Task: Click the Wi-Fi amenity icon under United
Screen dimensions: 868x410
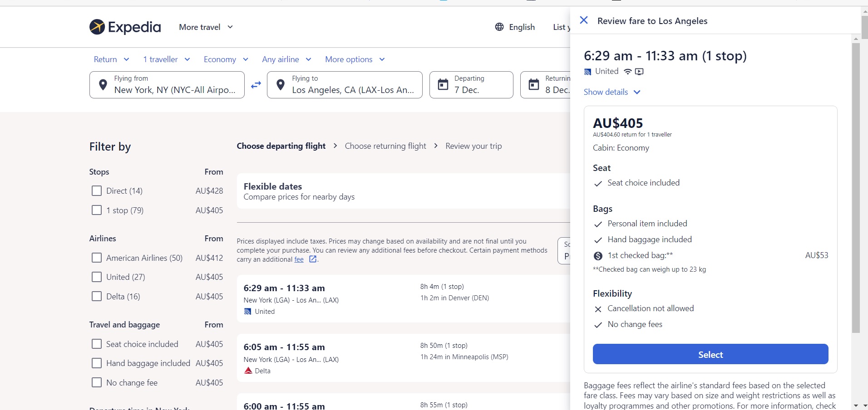Action: point(628,72)
